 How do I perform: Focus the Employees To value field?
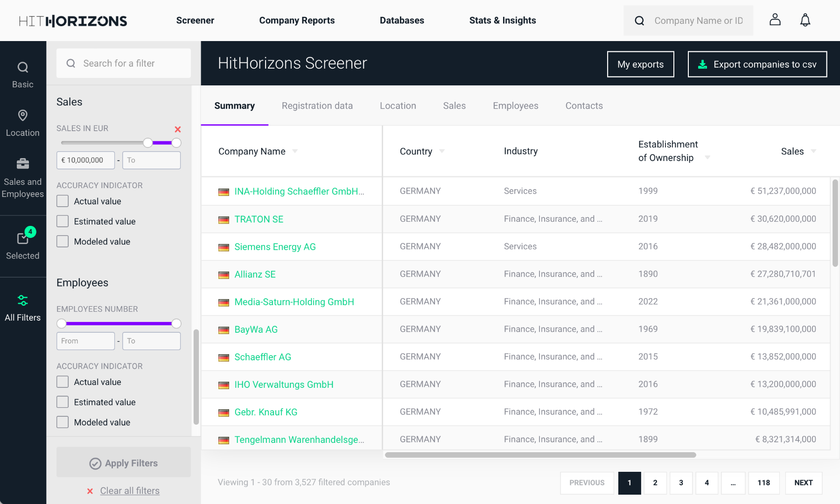[151, 341]
